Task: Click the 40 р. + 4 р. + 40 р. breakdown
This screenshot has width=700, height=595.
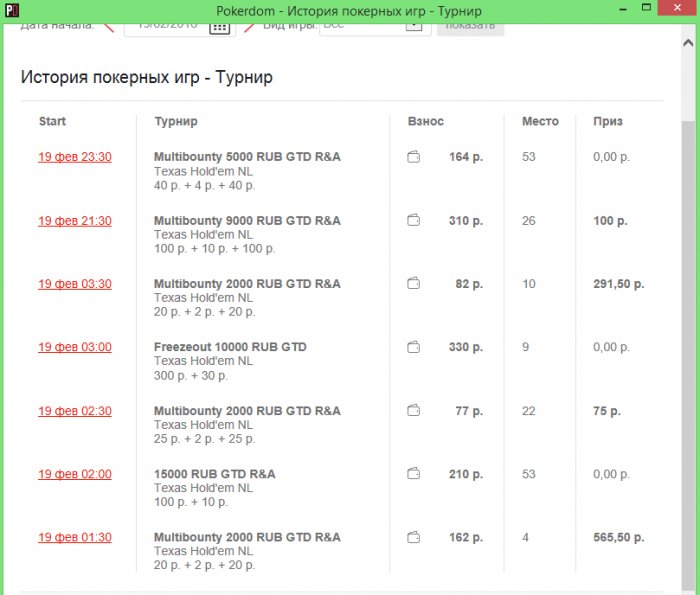Action: (x=204, y=186)
